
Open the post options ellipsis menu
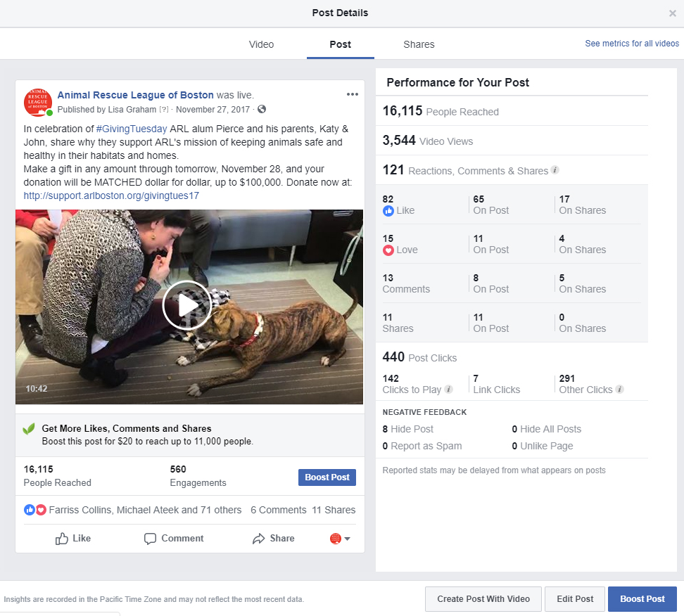point(352,94)
